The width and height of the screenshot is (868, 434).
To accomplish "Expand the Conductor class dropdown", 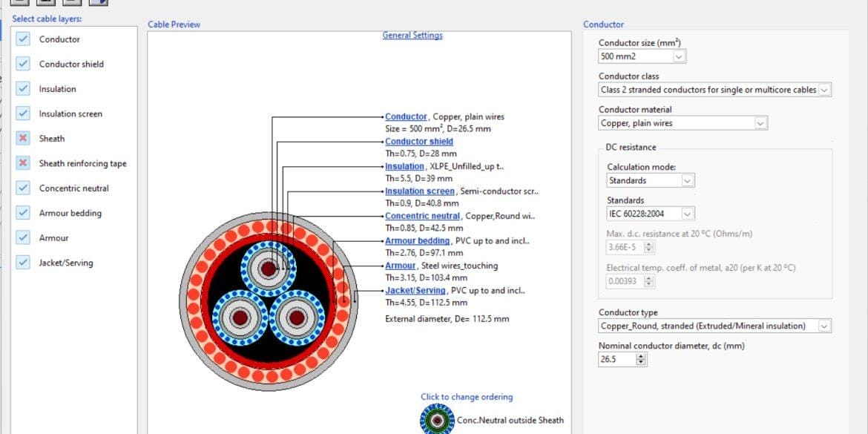I will [x=824, y=90].
